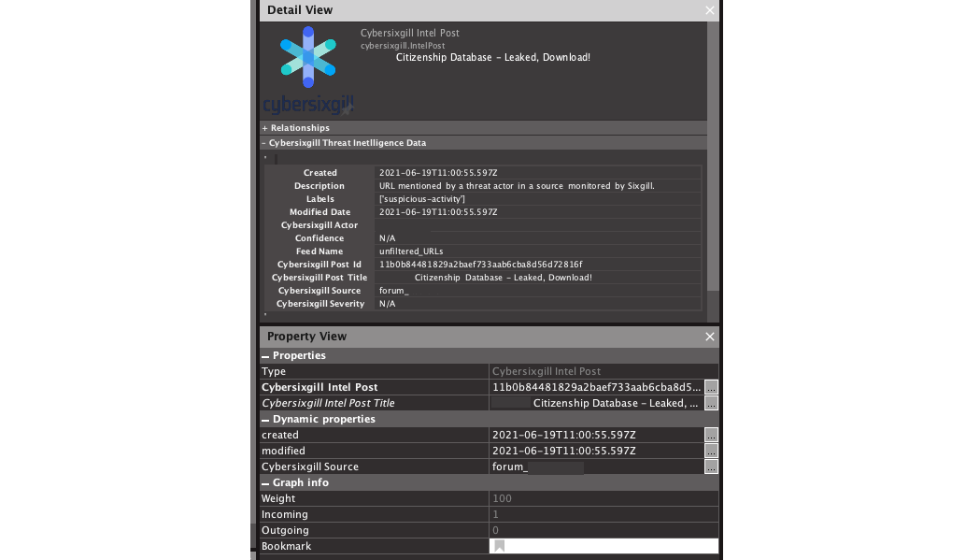
Task: Close the Property View panel
Action: [x=710, y=337]
